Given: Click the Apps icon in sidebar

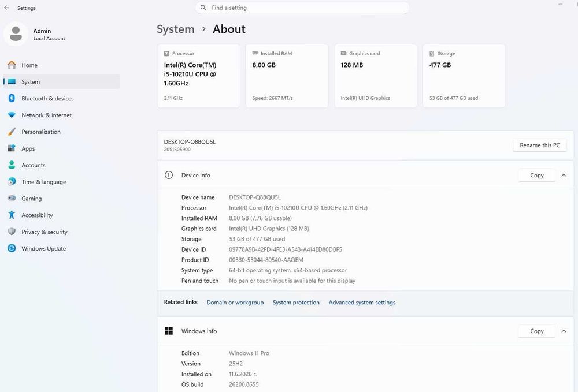Looking at the screenshot, I should point(12,148).
